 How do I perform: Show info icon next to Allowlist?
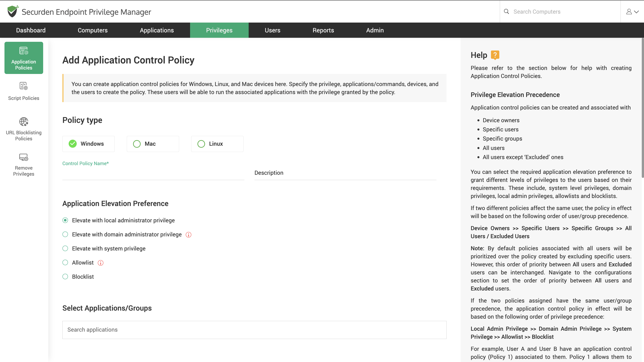[100, 263]
